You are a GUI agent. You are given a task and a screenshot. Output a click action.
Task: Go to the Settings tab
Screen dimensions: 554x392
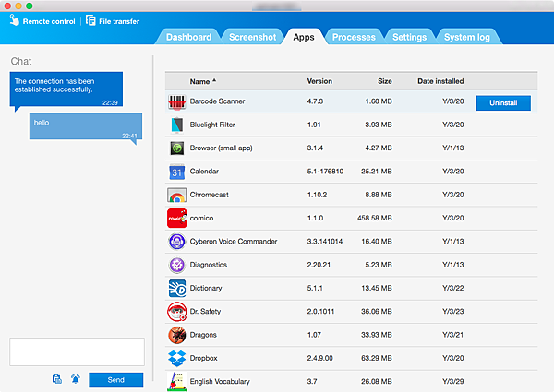[x=409, y=37]
